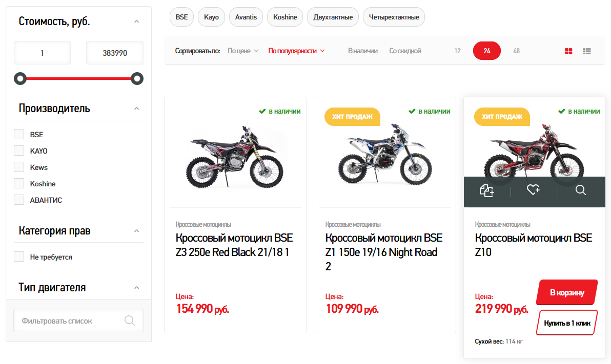Open quick view magnifier on BSE Z10
This screenshot has height=364, width=611.
[581, 190]
